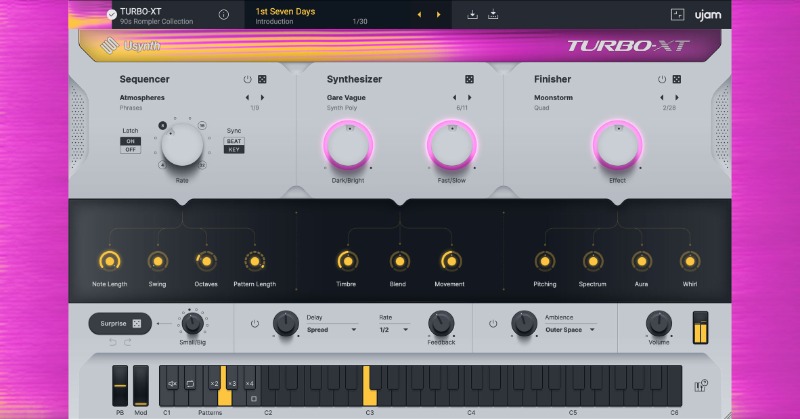
Task: Select previous Sequencer phrase arrow
Action: (247, 97)
